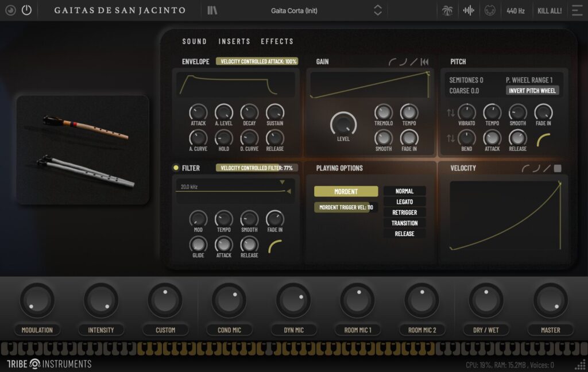Toggle the Bend direction arrows icon
Screen dimensions: 588x372
click(x=451, y=138)
